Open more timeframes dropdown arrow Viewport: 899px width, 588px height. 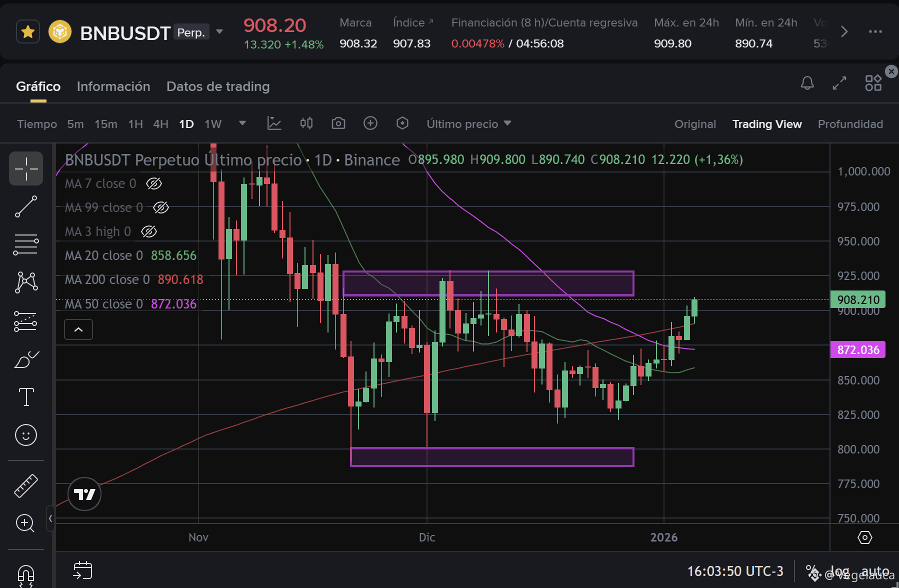point(242,123)
